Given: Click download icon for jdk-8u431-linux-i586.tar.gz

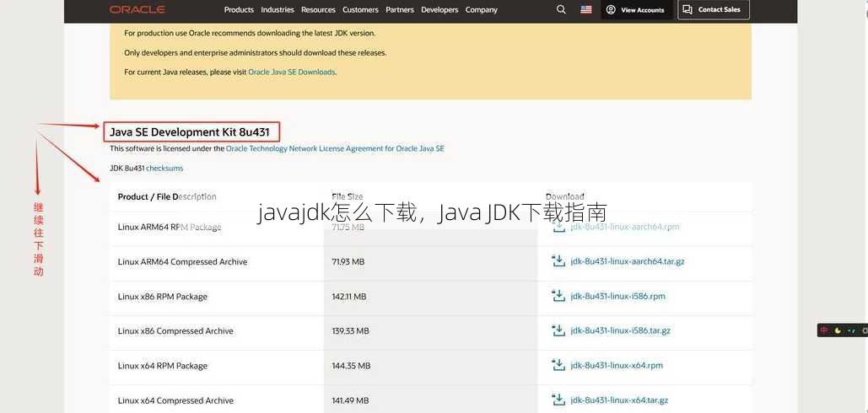Looking at the screenshot, I should click(558, 330).
